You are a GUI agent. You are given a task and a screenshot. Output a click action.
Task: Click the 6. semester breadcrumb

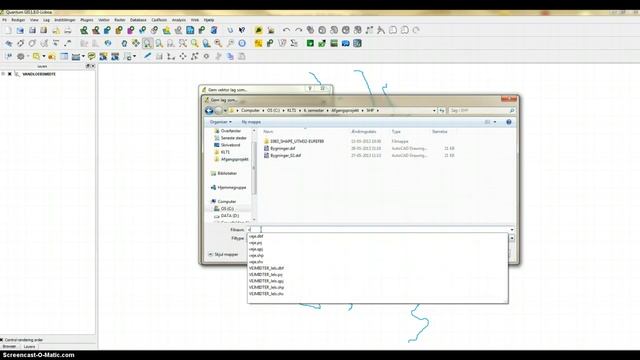pyautogui.click(x=313, y=111)
